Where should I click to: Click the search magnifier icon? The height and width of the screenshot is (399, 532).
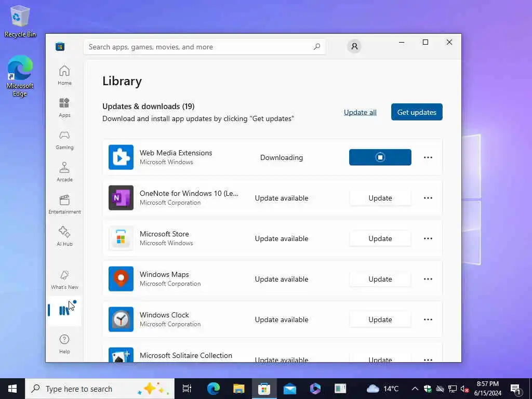point(317,47)
